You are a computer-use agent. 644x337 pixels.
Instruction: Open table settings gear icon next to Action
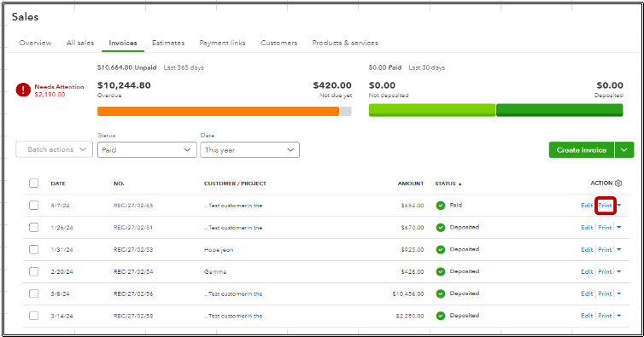pyautogui.click(x=618, y=183)
